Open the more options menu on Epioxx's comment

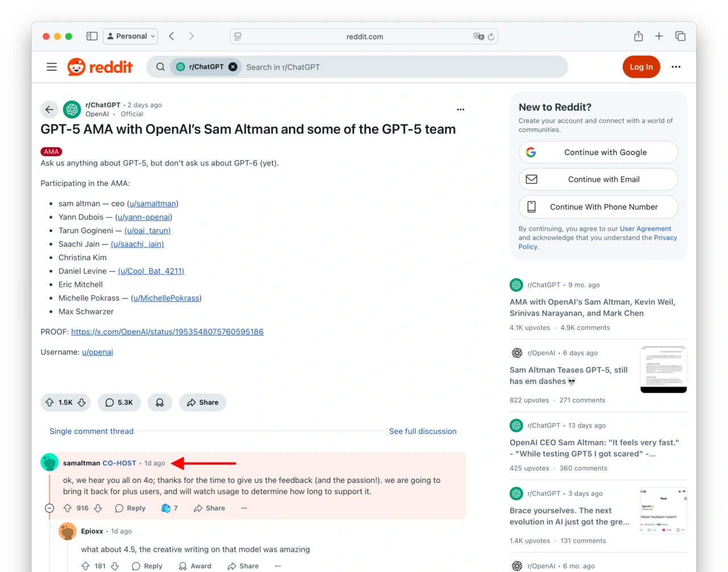(x=278, y=566)
